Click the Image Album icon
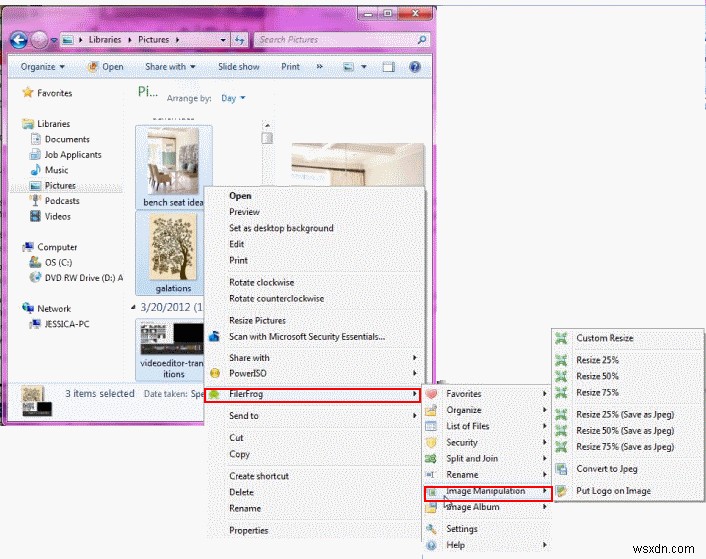The width and height of the screenshot is (706, 559). (x=431, y=507)
